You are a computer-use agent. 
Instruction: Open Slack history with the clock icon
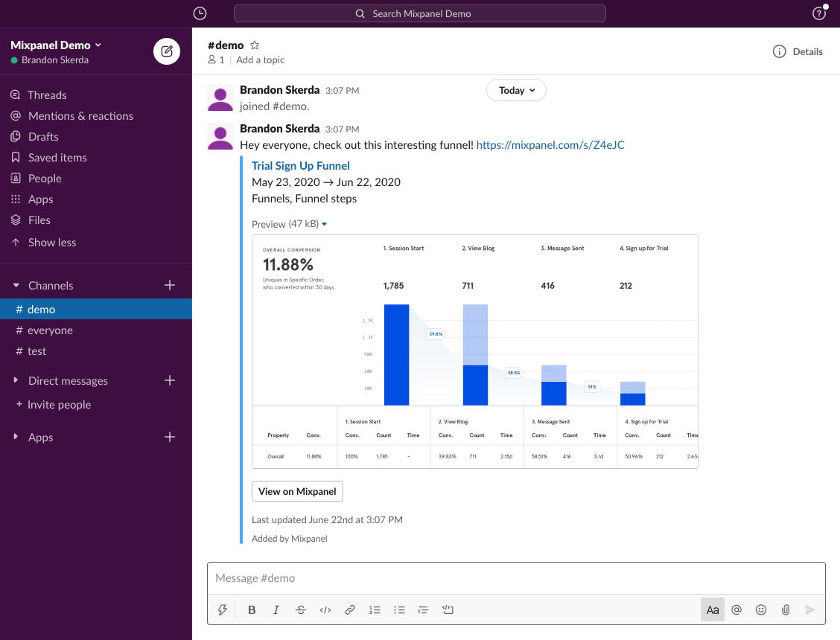click(x=200, y=13)
